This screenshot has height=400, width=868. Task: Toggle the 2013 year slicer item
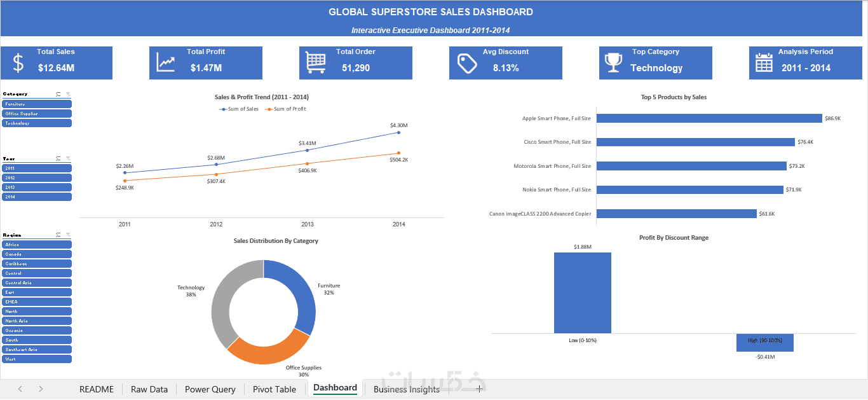coord(37,188)
